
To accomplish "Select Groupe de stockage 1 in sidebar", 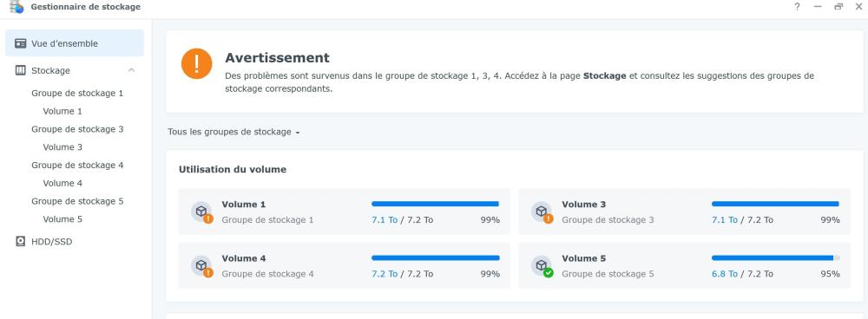I will [77, 93].
